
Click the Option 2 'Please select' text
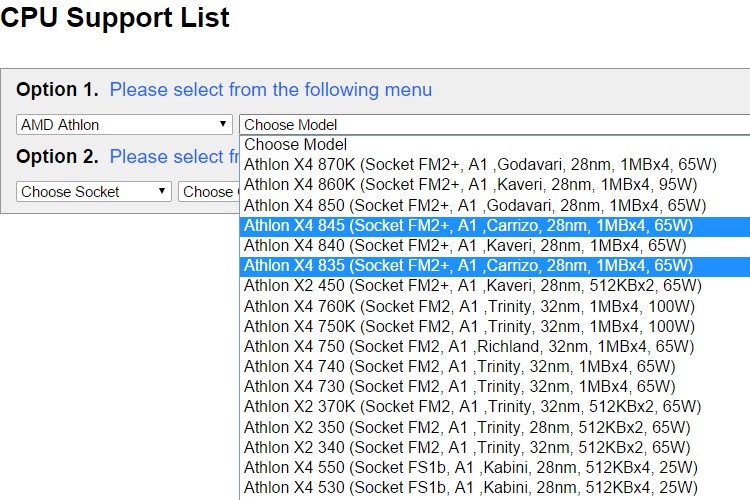(175, 157)
